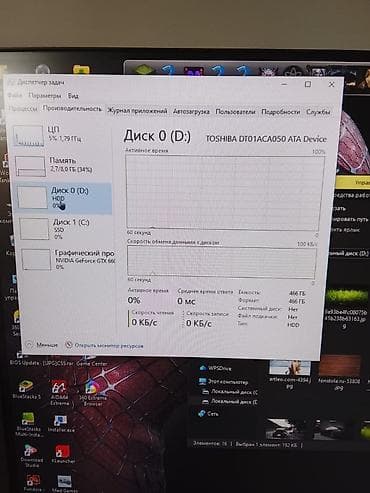This screenshot has width=370, height=493.
Task: Click the resource monitor gauge icon
Action: [x=69, y=345]
